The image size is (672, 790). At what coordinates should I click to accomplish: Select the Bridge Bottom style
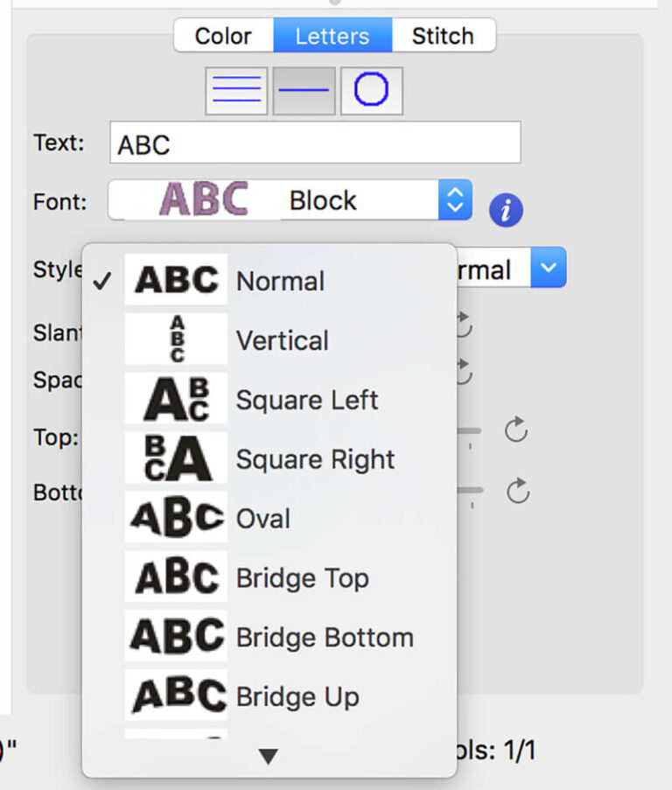pos(323,638)
